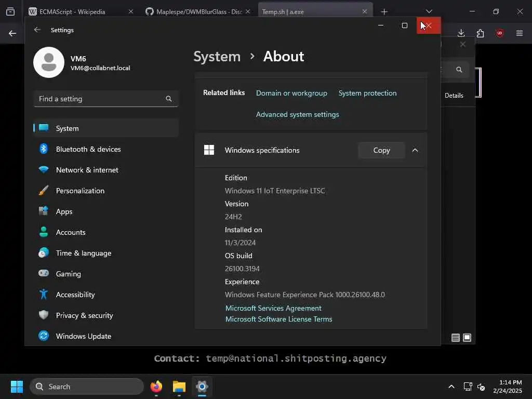Select the 'Windows 11 IoT Enterprise LTSC' text
The height and width of the screenshot is (399, 532).
point(275,191)
